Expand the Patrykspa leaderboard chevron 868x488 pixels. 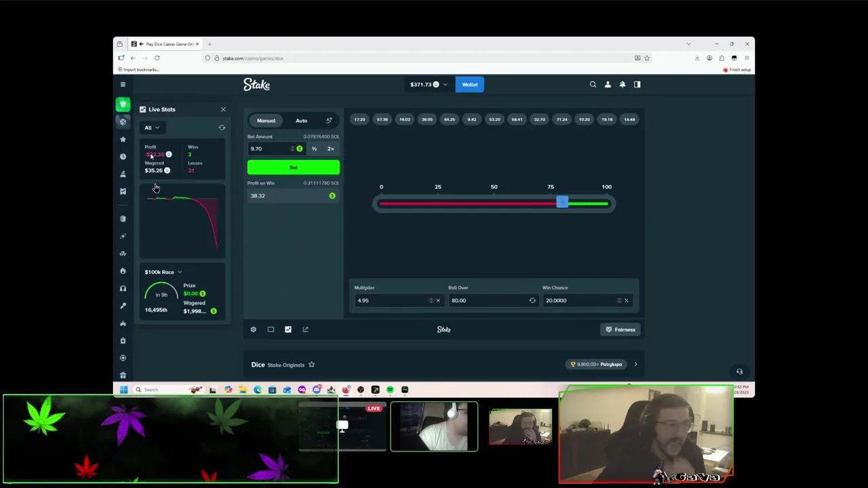(x=635, y=365)
